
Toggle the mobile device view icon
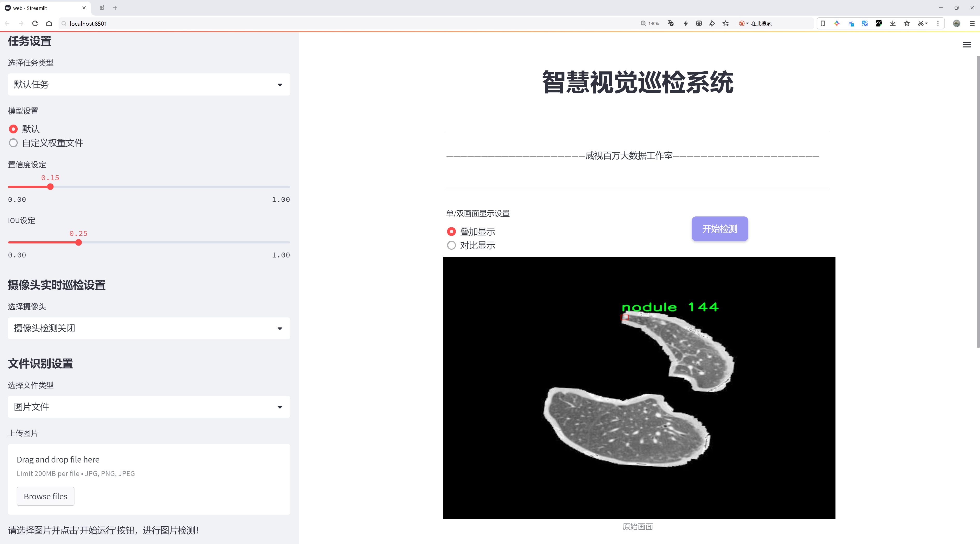823,23
